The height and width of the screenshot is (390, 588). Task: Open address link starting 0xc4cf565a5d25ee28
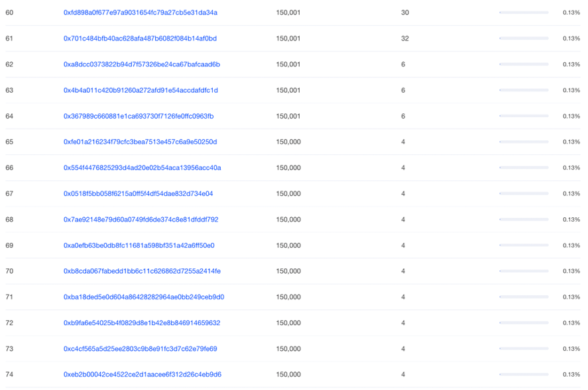[x=141, y=348]
